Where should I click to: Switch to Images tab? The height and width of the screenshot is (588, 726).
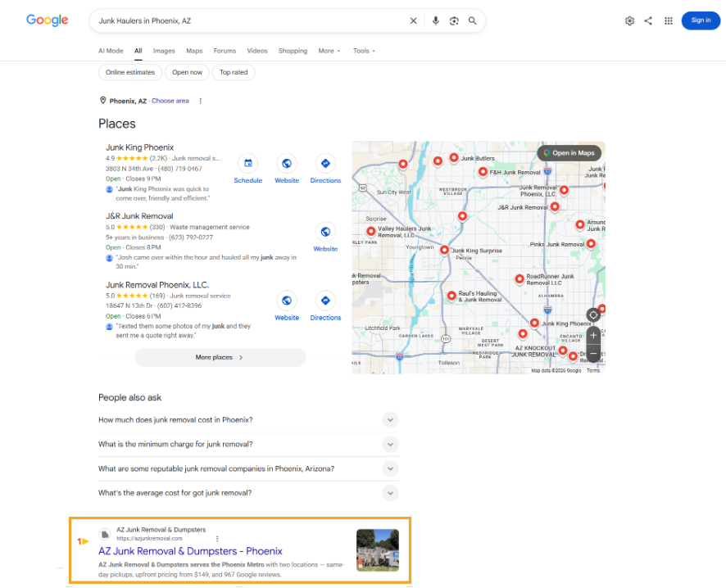tap(164, 51)
